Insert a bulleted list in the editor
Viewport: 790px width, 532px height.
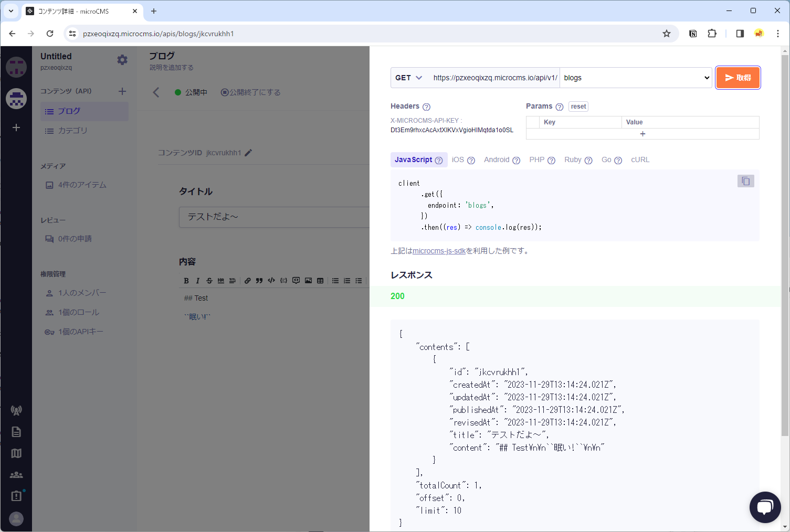point(335,281)
